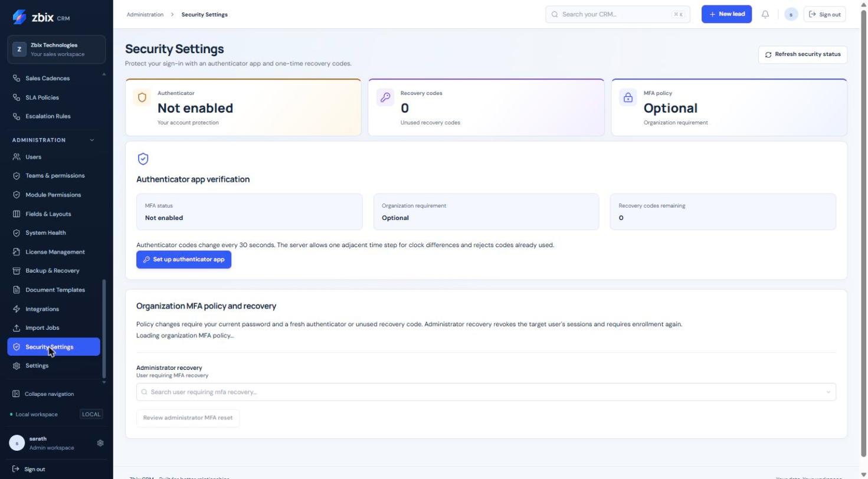Sign out via sidebar bottom link
This screenshot has height=479, width=868.
click(x=29, y=470)
